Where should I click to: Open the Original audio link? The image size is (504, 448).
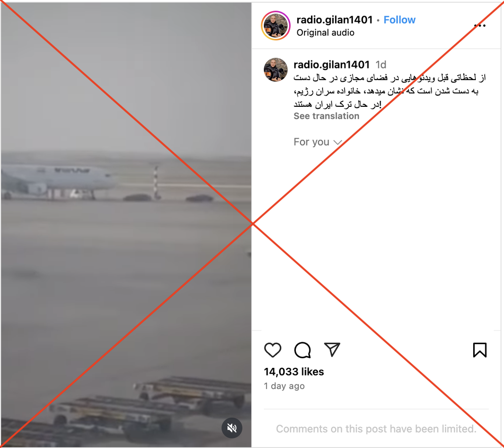tap(325, 33)
